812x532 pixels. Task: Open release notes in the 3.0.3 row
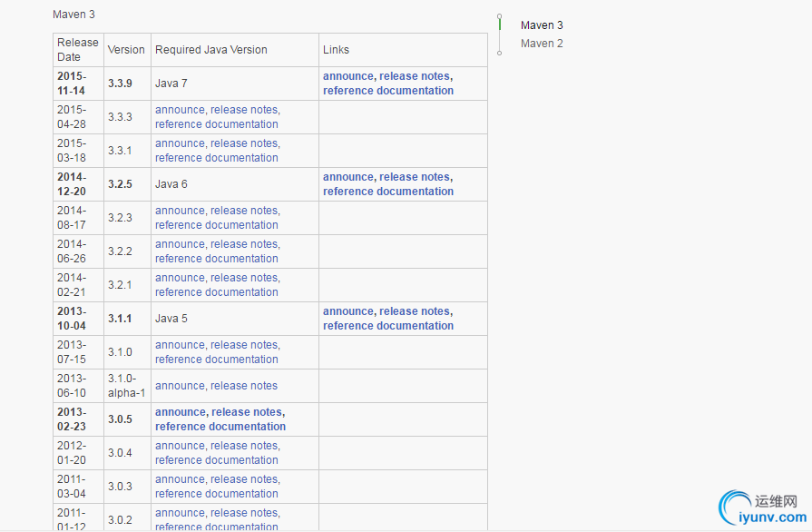click(x=244, y=479)
